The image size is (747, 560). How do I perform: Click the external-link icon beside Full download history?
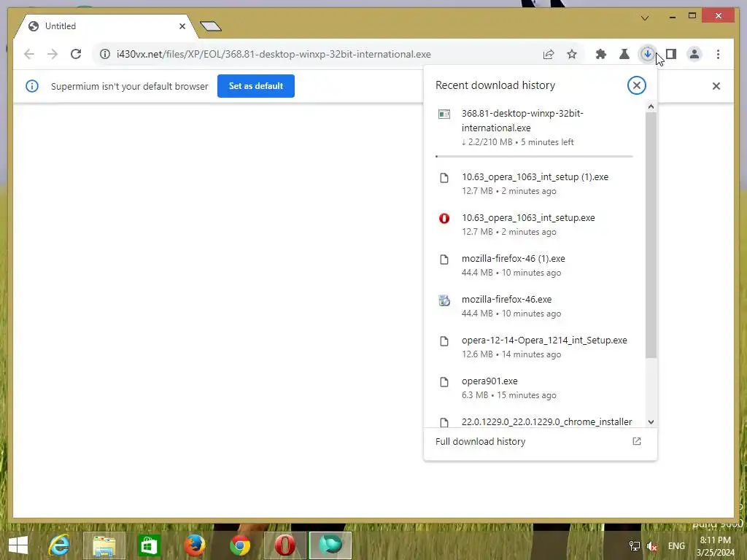click(x=636, y=441)
